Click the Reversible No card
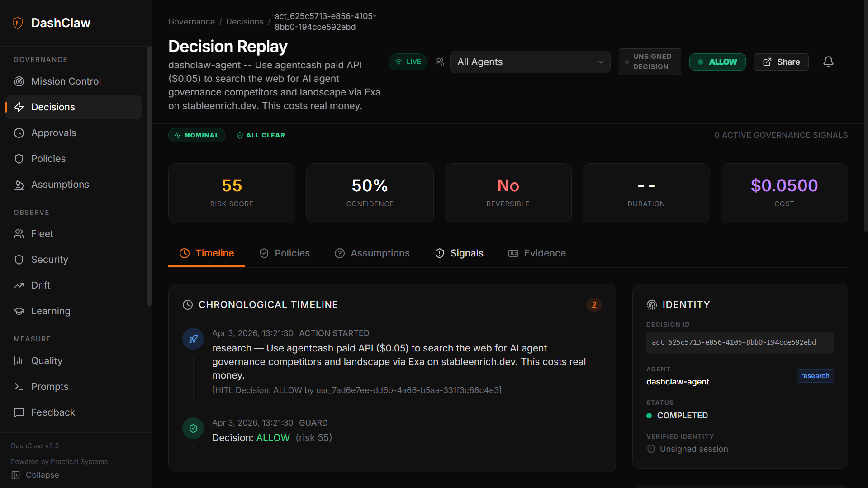 click(508, 193)
